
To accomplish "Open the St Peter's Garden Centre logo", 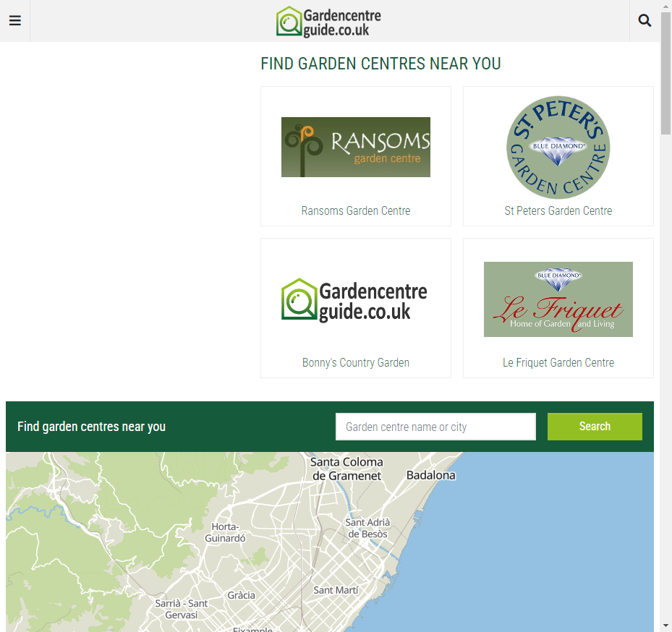I will point(558,148).
